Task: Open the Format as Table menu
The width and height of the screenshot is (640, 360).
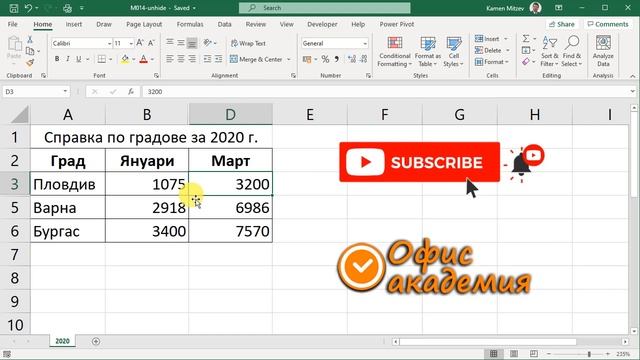Action: (428, 52)
